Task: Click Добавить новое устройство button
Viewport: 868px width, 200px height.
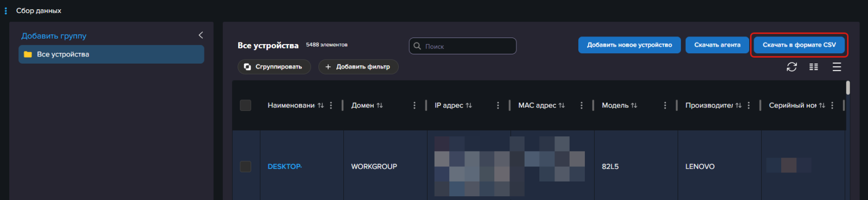Action: point(629,45)
